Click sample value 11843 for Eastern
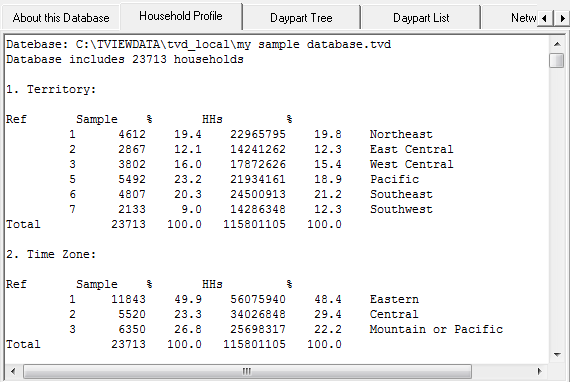This screenshot has height=382, width=570. pyautogui.click(x=128, y=299)
